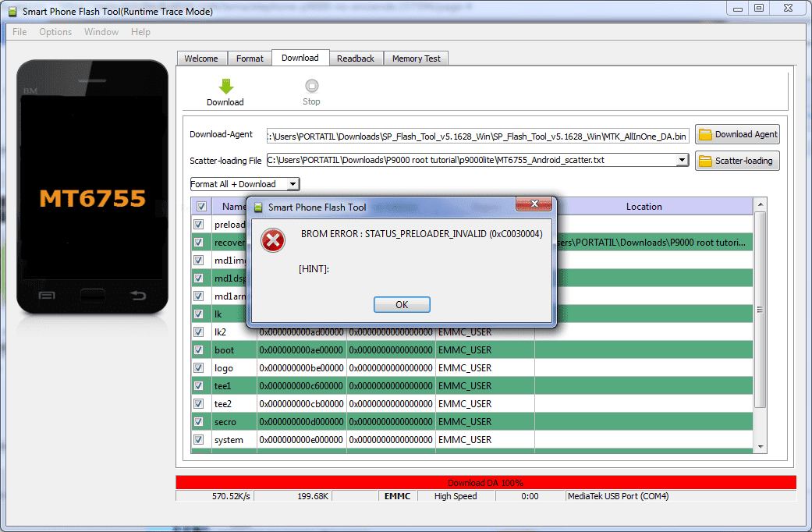Click the Download Agent folder button
Image resolution: width=812 pixels, height=532 pixels.
tap(737, 135)
